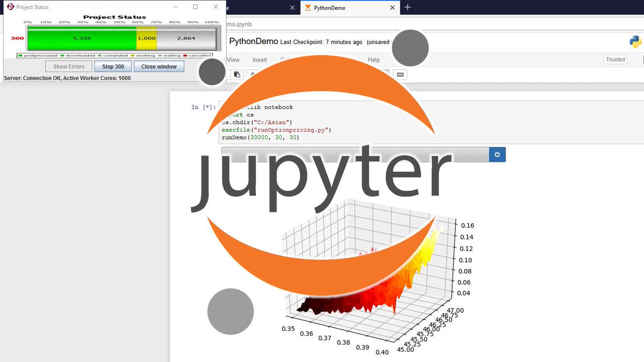
Task: Open the Insert menu in Jupyter
Action: click(x=260, y=60)
